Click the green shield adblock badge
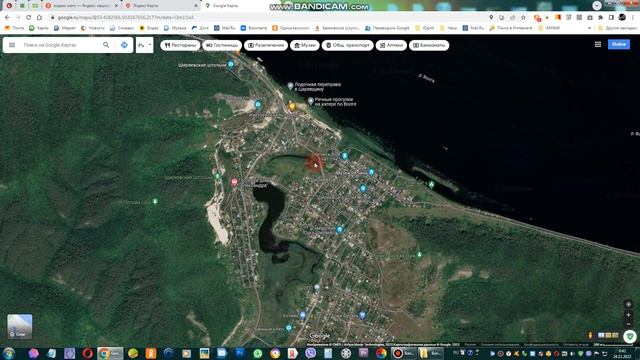Viewport: 640px width, 360px height. (x=631, y=336)
